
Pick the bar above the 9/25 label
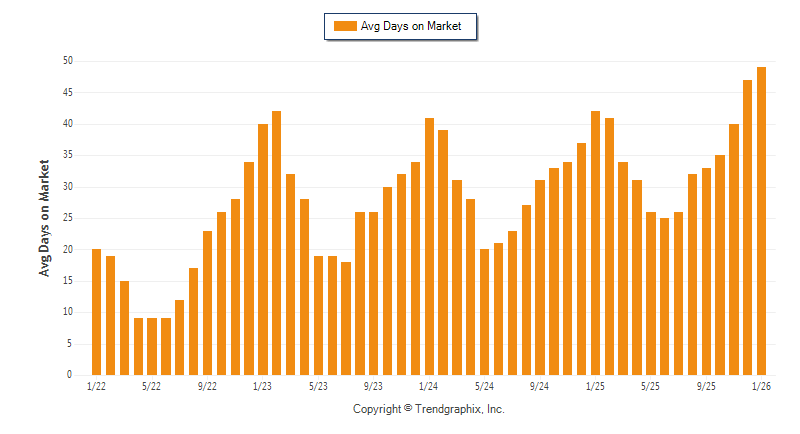[706, 271]
